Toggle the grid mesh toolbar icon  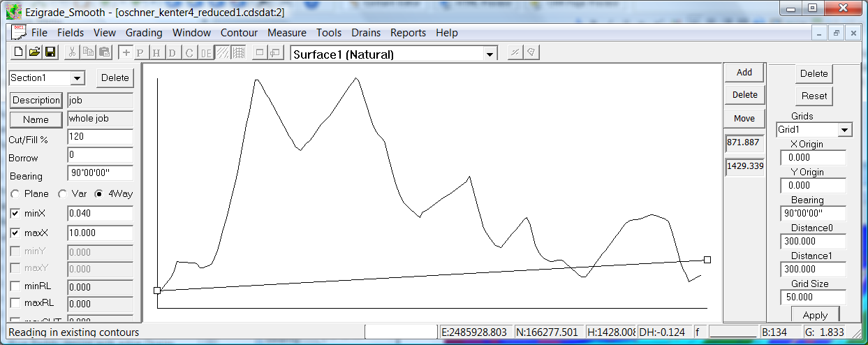point(238,53)
